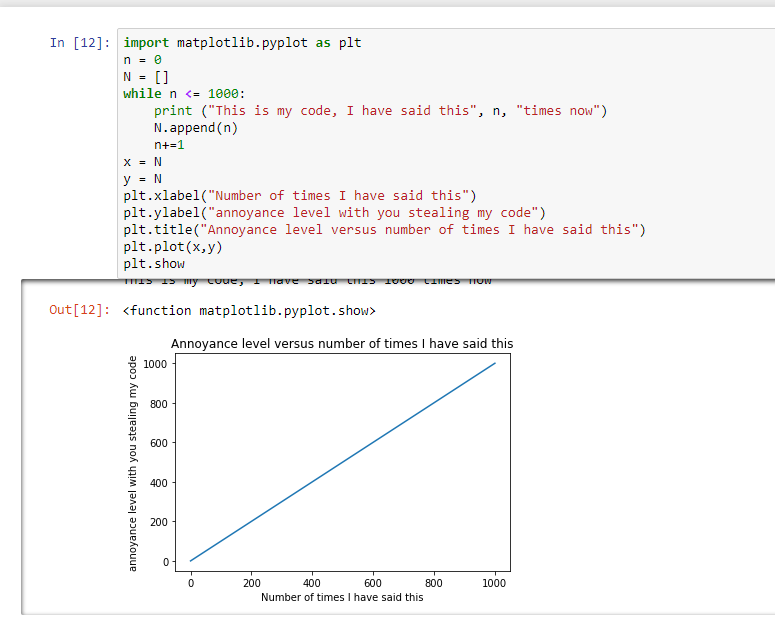Click the plt.ylabel code line
Image resolution: width=775 pixels, height=621 pixels.
pyautogui.click(x=335, y=213)
